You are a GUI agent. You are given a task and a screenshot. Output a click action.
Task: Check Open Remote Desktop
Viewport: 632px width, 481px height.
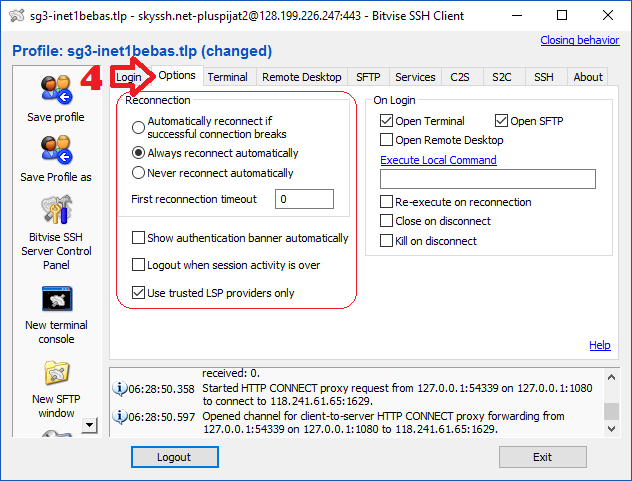click(x=386, y=140)
